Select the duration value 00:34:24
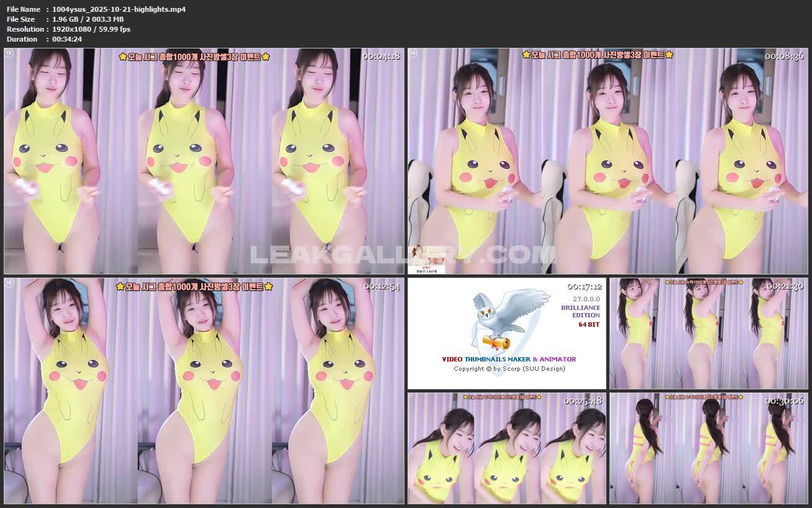 (x=68, y=39)
